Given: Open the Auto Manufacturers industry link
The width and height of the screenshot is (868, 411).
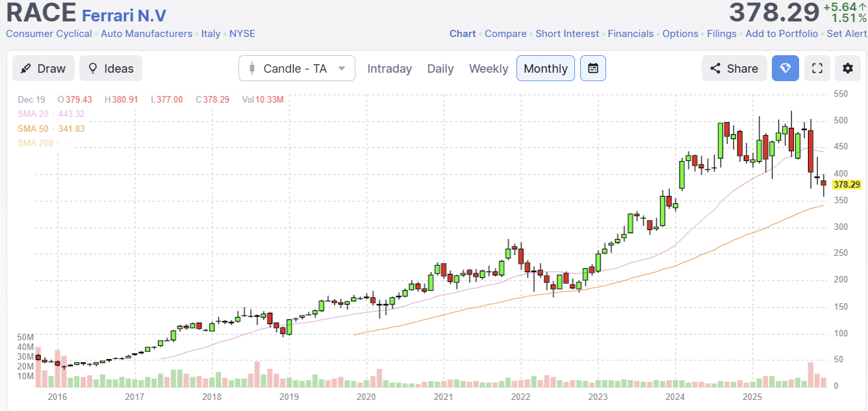Looking at the screenshot, I should [x=146, y=34].
